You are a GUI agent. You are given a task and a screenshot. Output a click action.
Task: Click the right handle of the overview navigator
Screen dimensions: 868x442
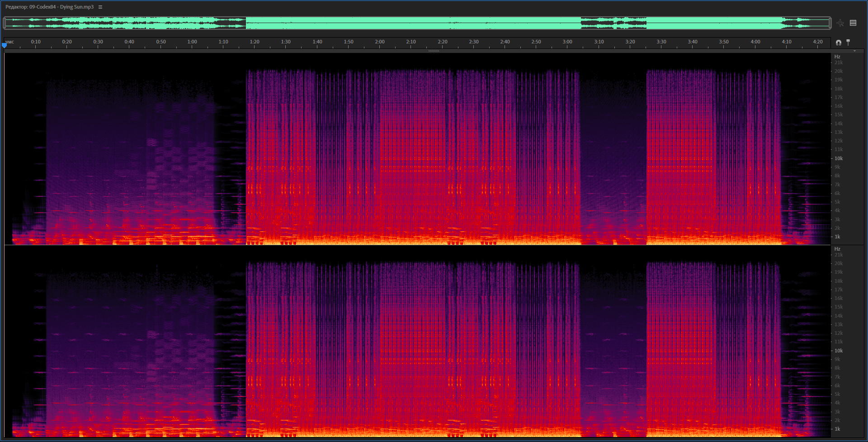pos(830,23)
